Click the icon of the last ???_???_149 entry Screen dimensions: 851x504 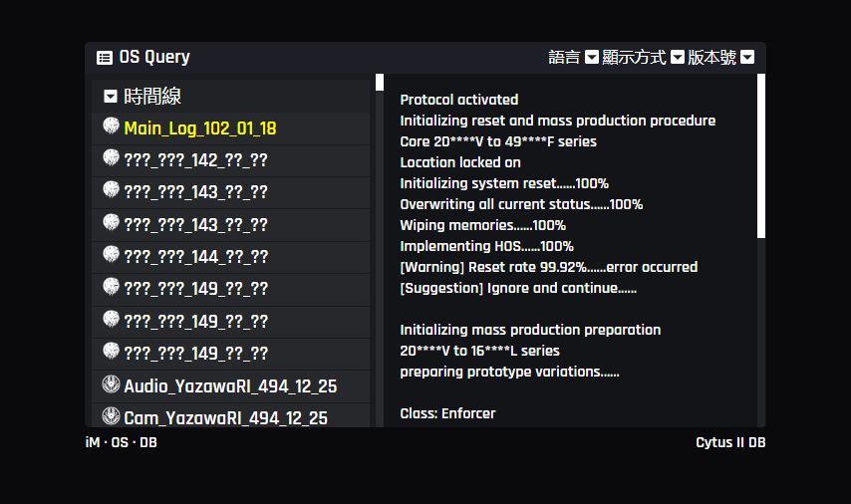[112, 352]
